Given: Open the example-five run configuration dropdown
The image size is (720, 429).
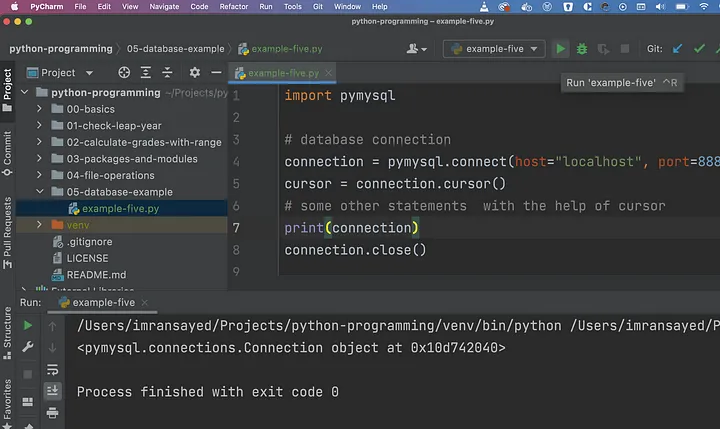Looking at the screenshot, I should (494, 49).
